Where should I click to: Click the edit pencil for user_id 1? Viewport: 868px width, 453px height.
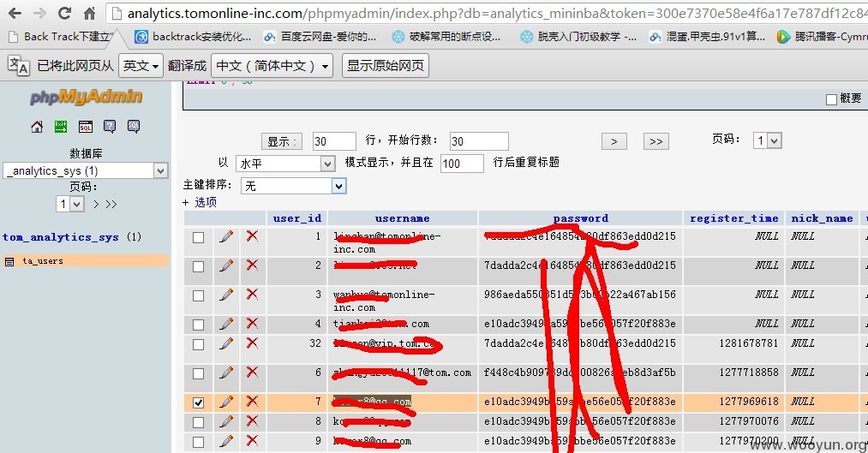226,236
